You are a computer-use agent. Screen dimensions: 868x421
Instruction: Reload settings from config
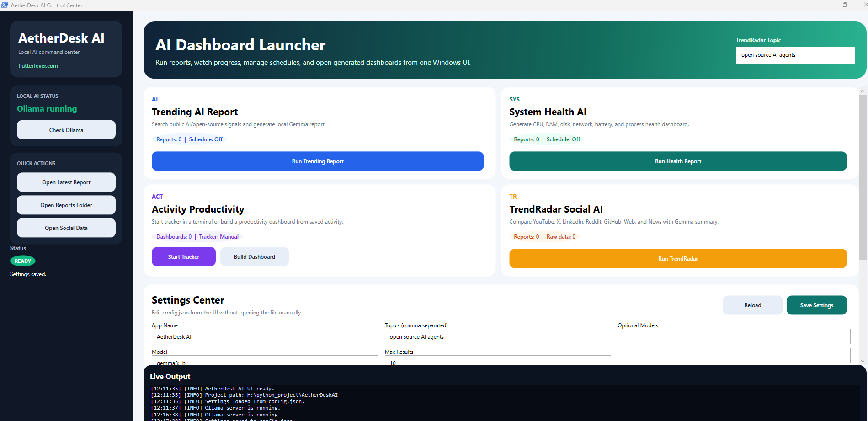click(x=752, y=305)
